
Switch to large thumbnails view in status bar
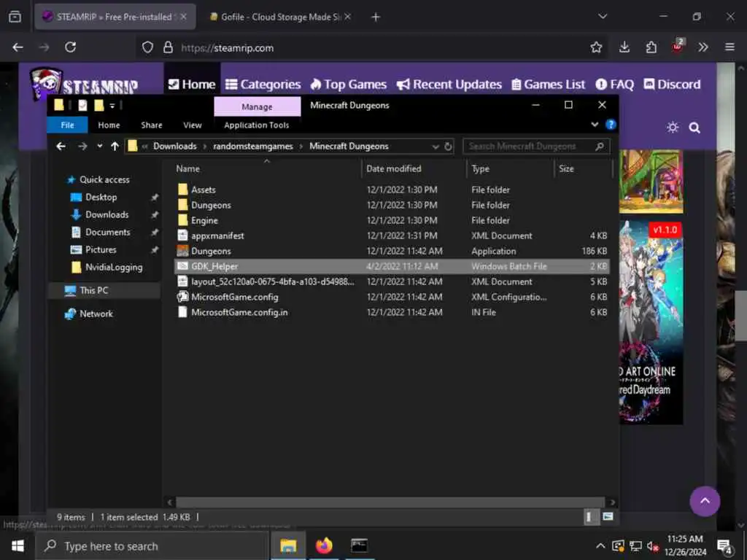click(x=608, y=517)
